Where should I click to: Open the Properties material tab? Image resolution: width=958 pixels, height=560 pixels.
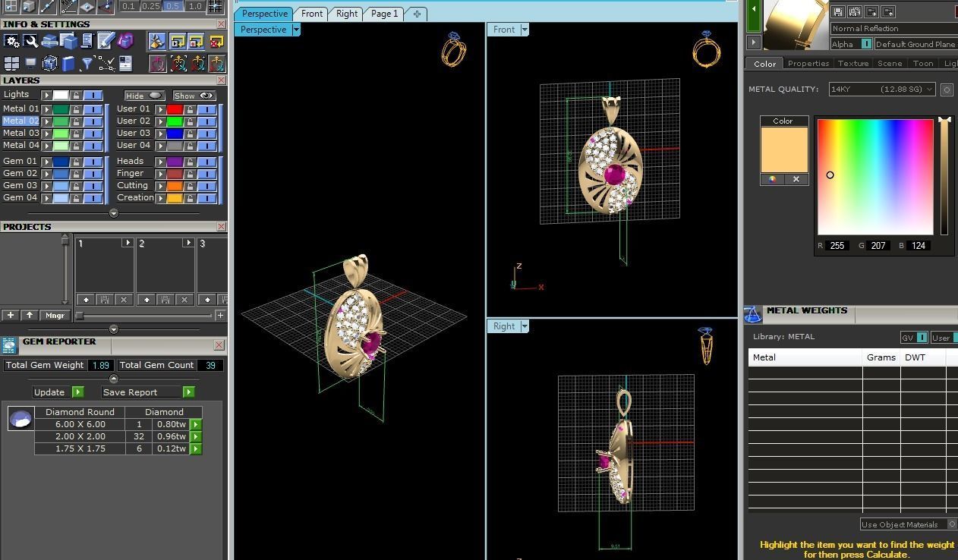pyautogui.click(x=808, y=64)
